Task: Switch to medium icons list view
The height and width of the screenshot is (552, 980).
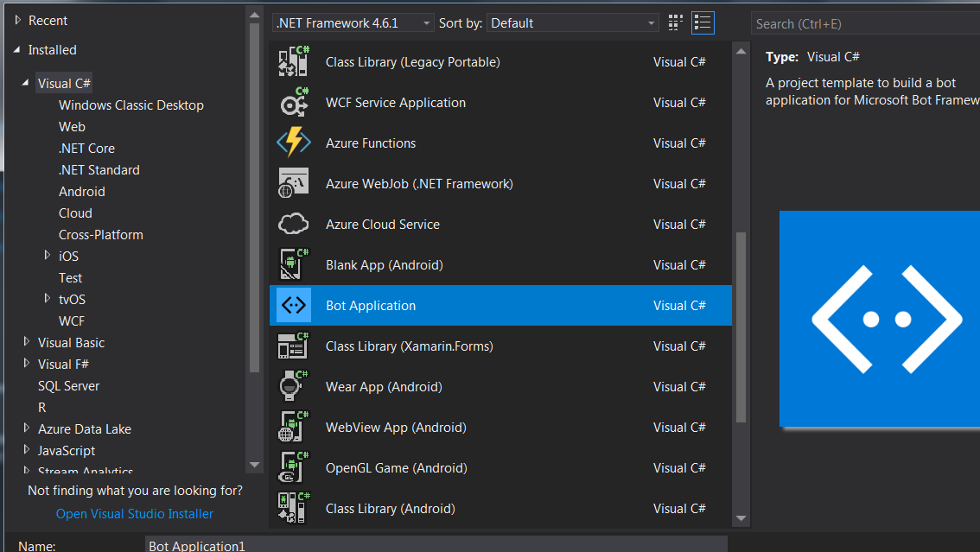Action: [703, 23]
